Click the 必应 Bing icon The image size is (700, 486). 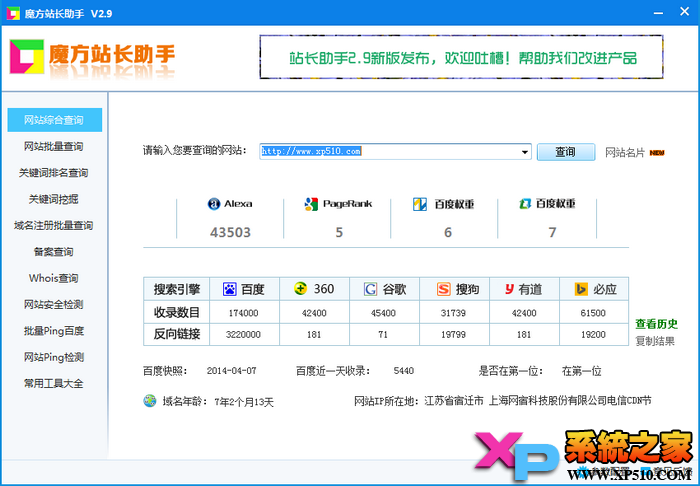pos(581,289)
